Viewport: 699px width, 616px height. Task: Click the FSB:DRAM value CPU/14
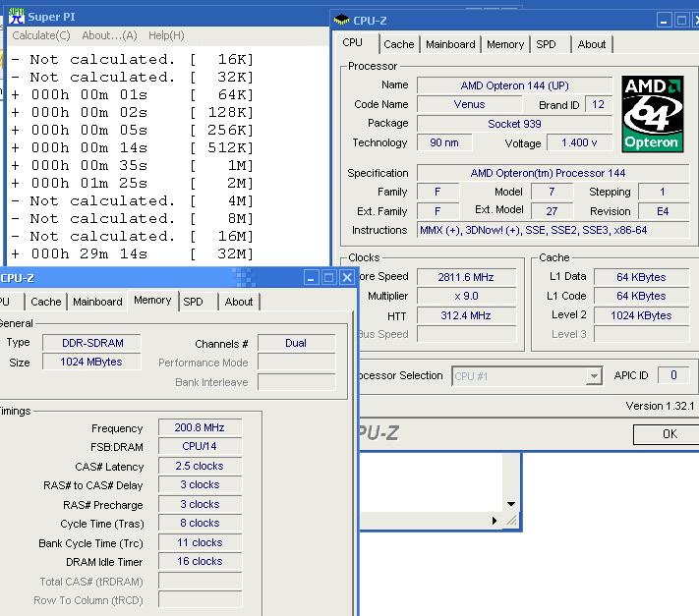200,446
